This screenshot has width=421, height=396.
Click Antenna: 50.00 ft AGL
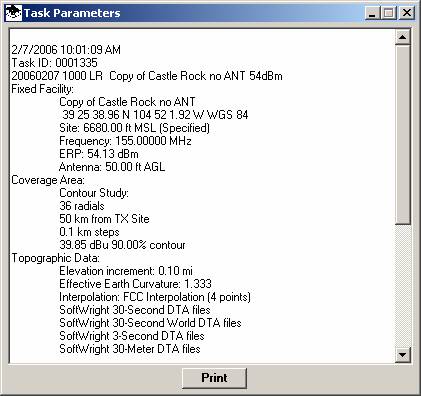[112, 167]
